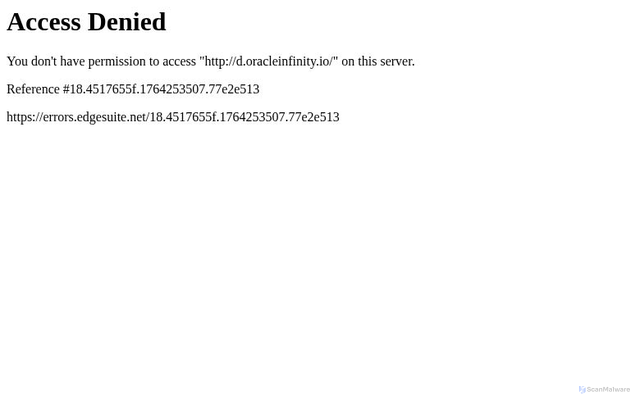640x404 pixels.
Task: Click the words 'You don't have permission'
Action: (x=76, y=61)
